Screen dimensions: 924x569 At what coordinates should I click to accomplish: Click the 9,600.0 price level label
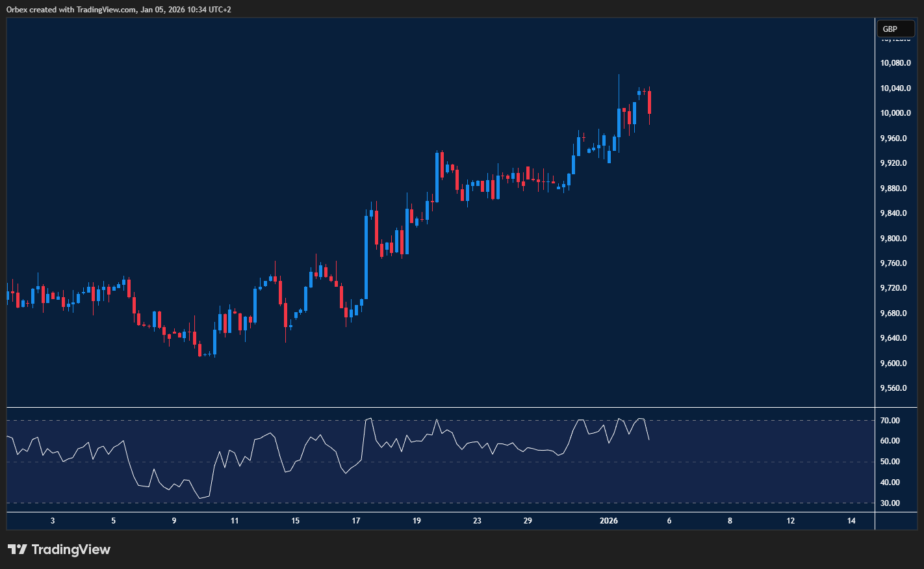895,364
